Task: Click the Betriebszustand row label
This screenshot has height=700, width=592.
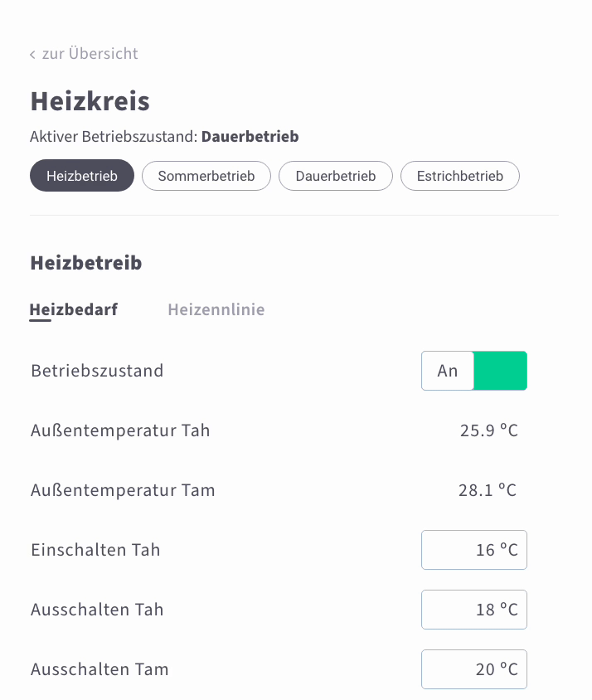Action: [x=97, y=371]
